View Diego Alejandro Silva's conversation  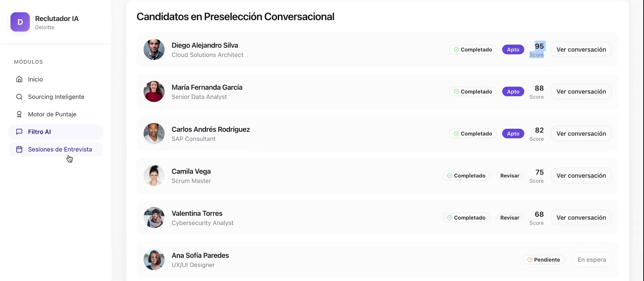click(581, 50)
